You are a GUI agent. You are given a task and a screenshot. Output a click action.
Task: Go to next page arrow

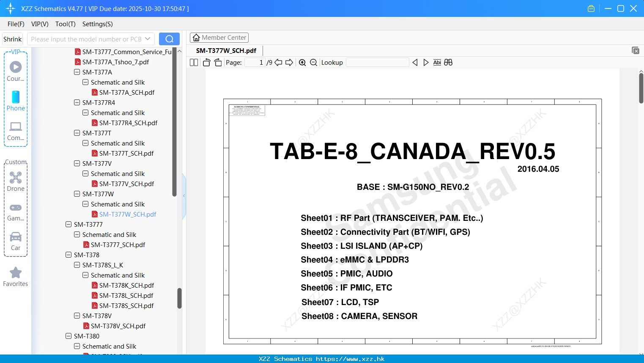click(289, 63)
